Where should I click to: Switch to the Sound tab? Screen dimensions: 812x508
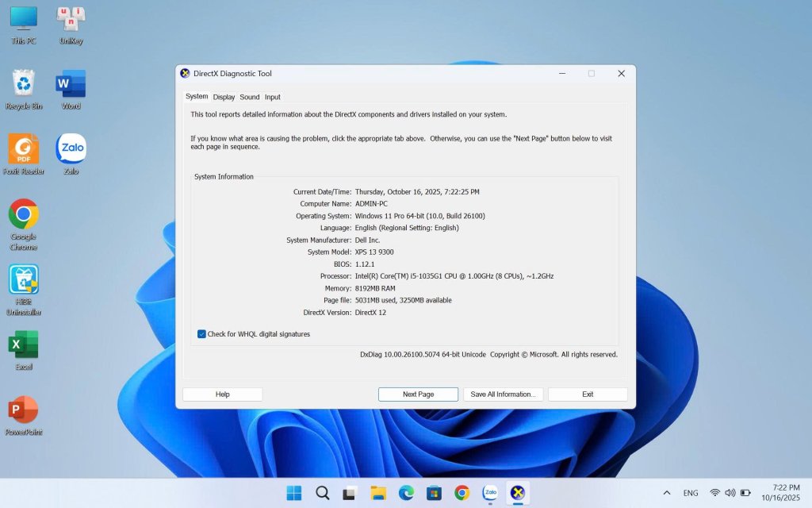tap(250, 97)
